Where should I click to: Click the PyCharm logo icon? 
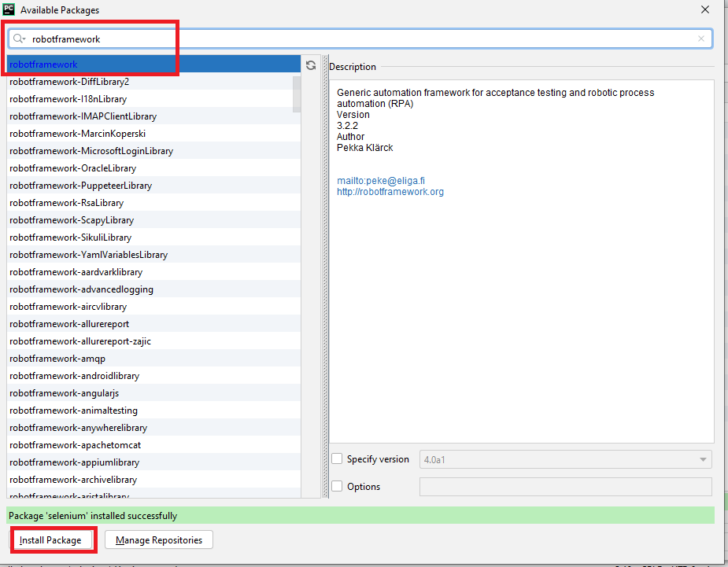(9, 9)
